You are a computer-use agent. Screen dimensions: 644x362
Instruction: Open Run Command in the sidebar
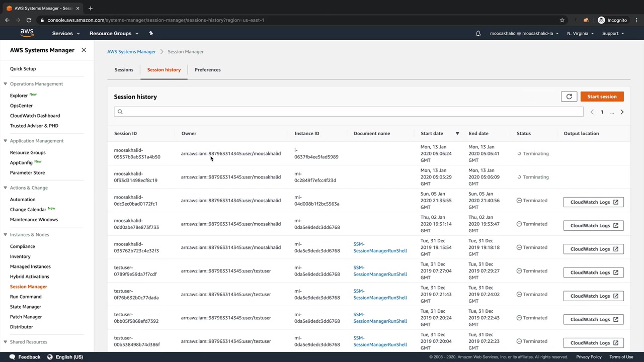[x=26, y=297]
